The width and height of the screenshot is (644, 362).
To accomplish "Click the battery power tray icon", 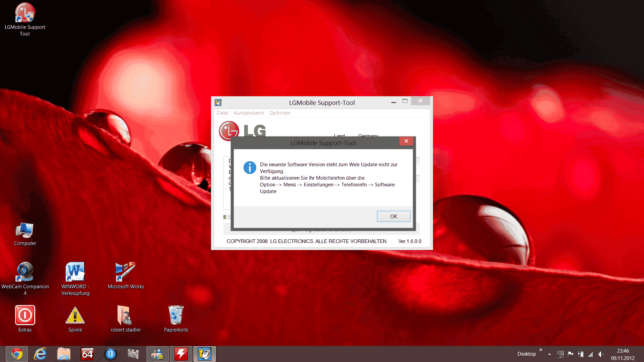I will (581, 354).
